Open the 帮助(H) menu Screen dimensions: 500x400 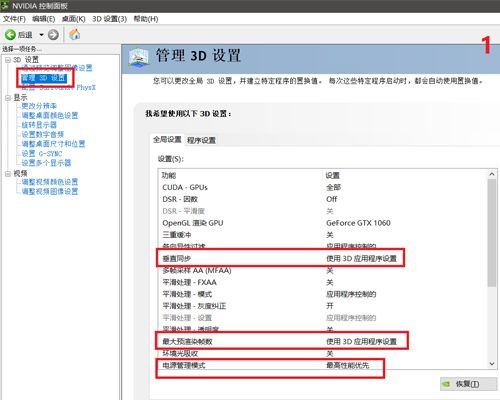[146, 19]
